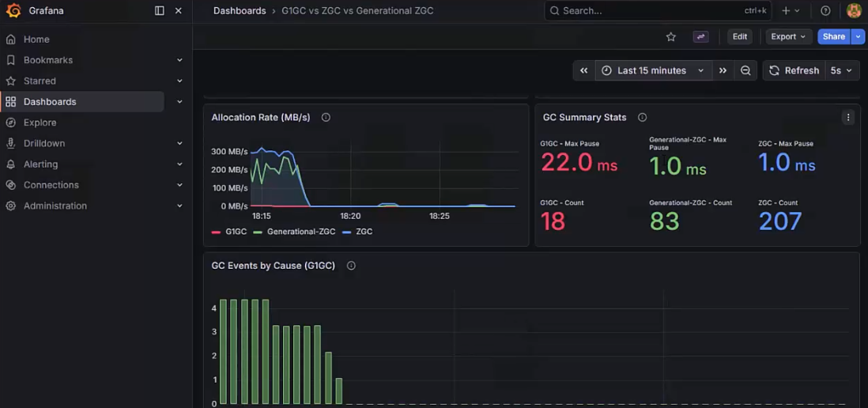Show Allocation Rate panel info icon

(326, 117)
